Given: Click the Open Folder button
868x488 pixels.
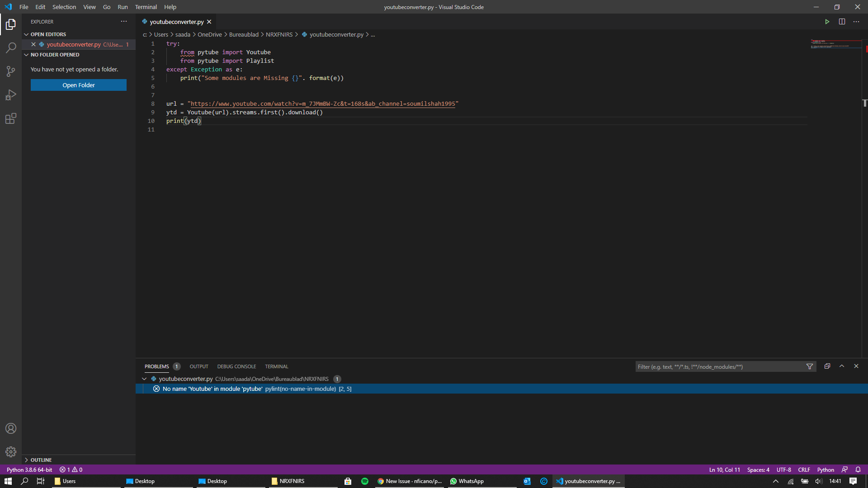Looking at the screenshot, I should tap(79, 85).
